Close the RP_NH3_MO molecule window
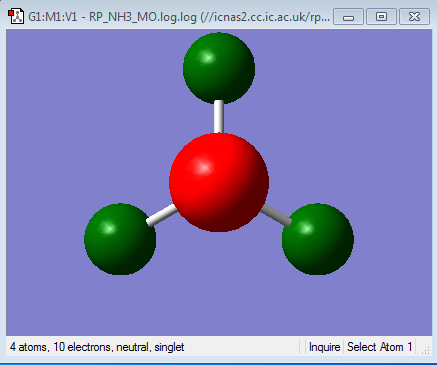The width and height of the screenshot is (437, 365). click(x=414, y=17)
